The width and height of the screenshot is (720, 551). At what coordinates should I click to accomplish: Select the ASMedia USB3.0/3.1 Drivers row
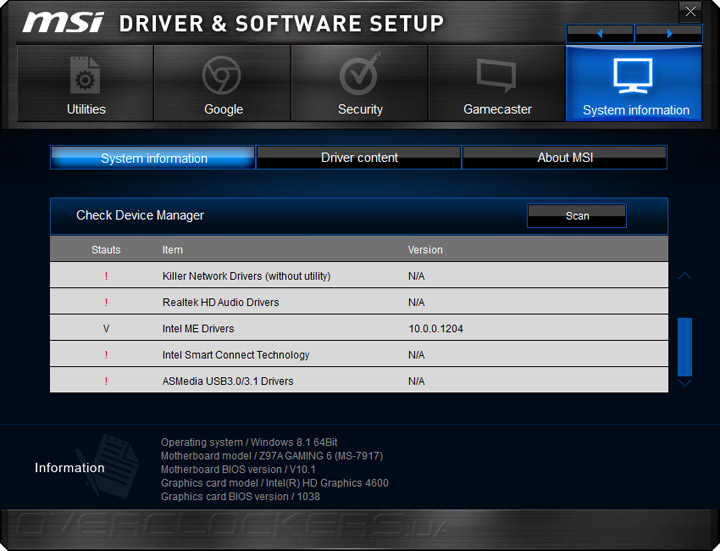(359, 380)
